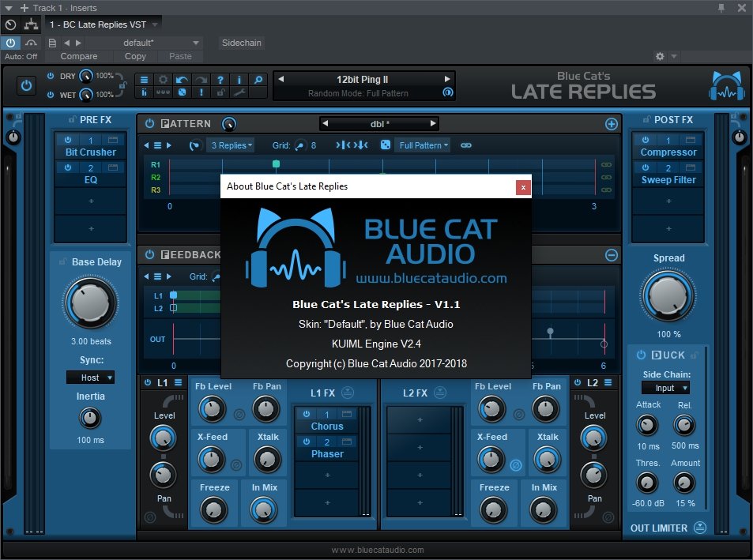This screenshot has width=753, height=560.
Task: Select the Compare option in the header
Action: tap(79, 56)
